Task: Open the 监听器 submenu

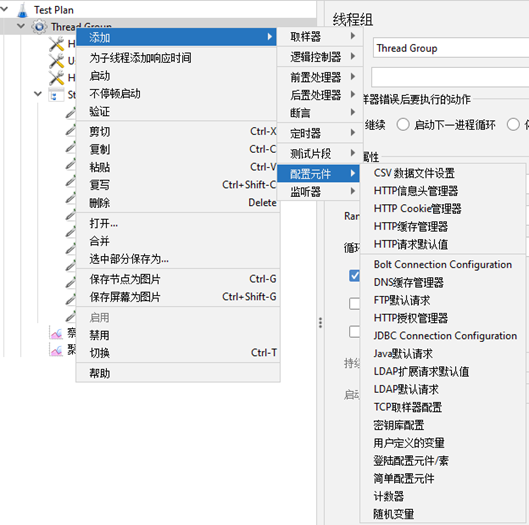Action: point(318,192)
